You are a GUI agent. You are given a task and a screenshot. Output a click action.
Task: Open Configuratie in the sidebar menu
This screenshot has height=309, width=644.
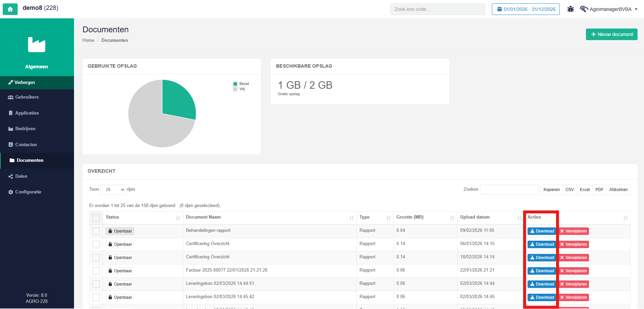coord(37,192)
